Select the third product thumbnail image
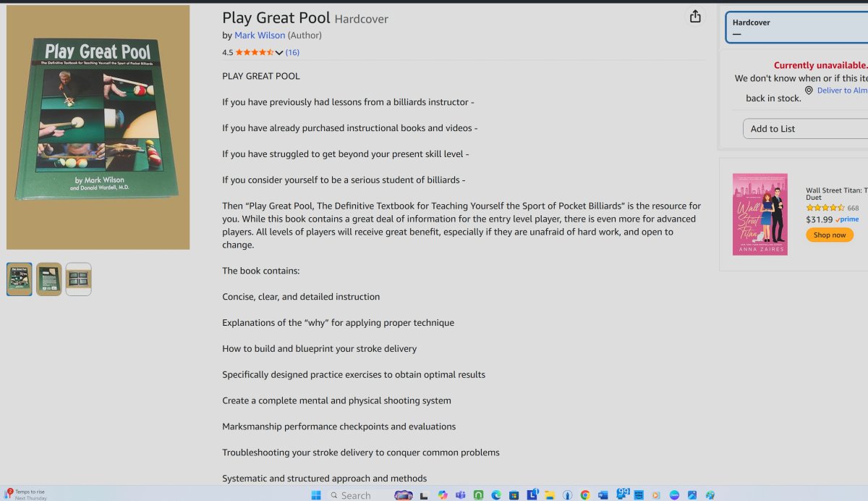 coord(78,279)
